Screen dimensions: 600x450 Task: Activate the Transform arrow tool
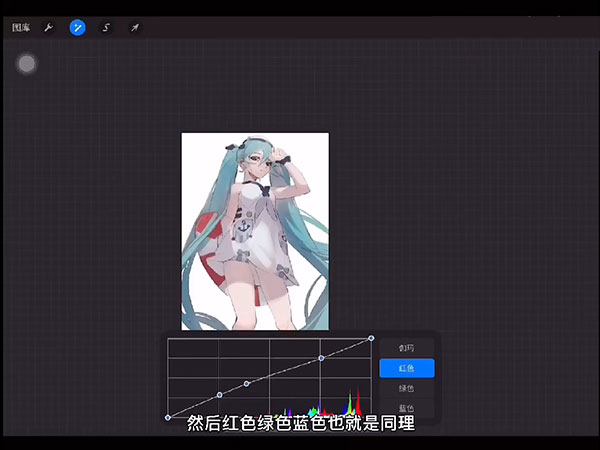coord(134,28)
